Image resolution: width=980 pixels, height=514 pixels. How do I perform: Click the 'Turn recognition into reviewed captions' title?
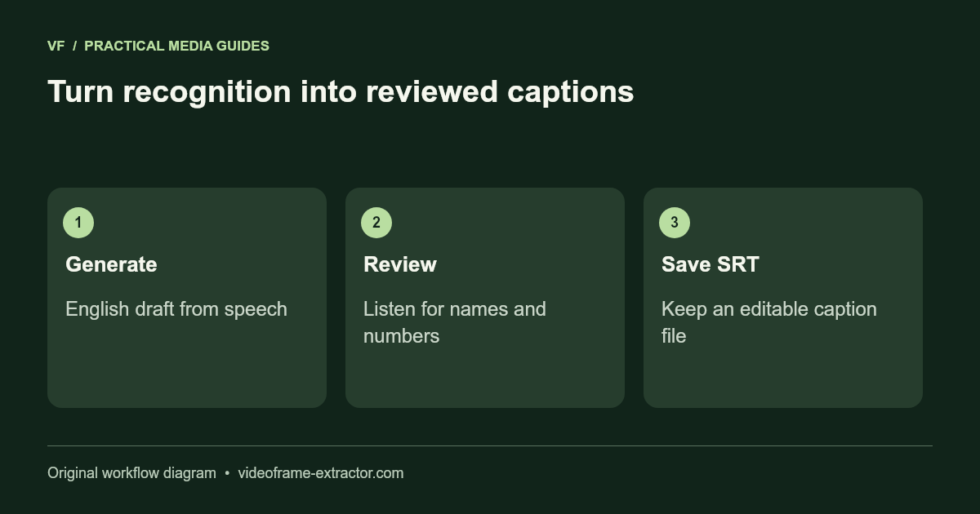341,91
